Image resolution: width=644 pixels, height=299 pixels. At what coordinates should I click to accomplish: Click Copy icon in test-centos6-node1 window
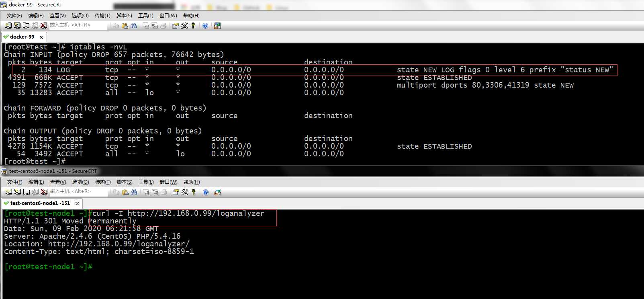116,192
